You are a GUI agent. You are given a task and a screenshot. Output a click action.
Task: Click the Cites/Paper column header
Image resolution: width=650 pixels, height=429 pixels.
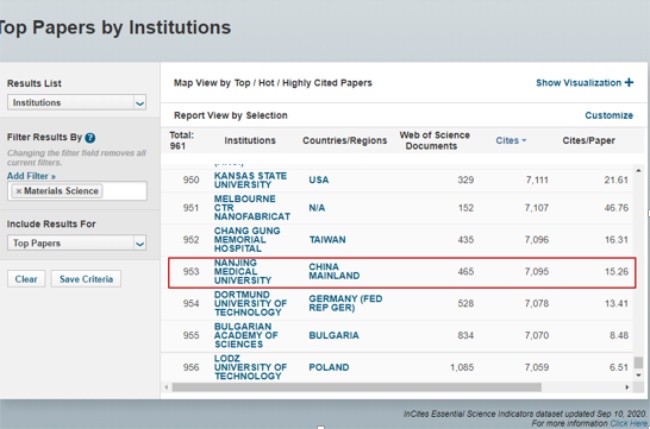pos(589,141)
